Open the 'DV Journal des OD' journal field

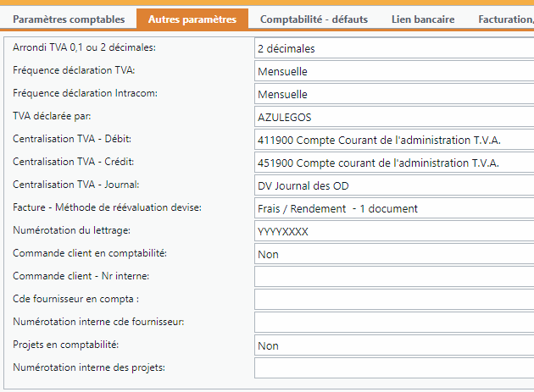pyautogui.click(x=394, y=185)
